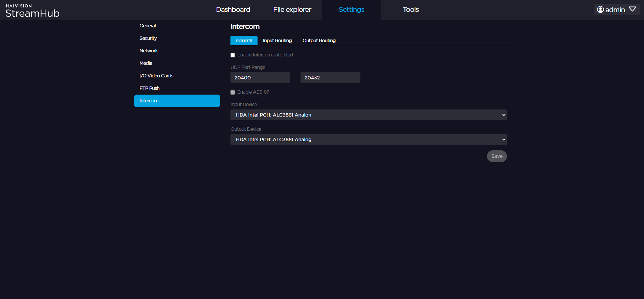Select the General intercom tab

(x=244, y=41)
